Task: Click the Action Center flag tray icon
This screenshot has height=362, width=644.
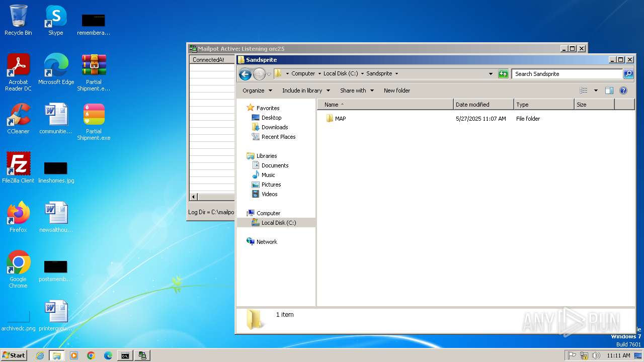Action: (572, 355)
